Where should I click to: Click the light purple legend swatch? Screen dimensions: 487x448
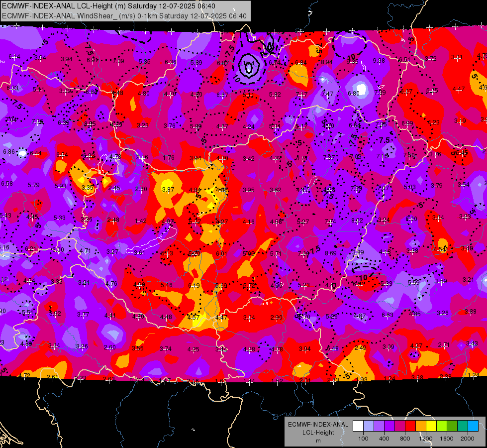(x=379, y=426)
